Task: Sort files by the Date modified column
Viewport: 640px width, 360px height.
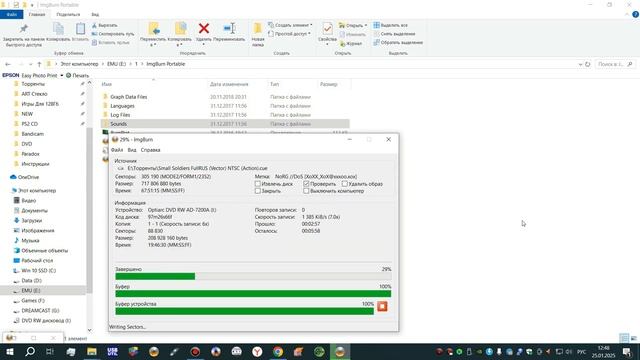Action: 229,84
